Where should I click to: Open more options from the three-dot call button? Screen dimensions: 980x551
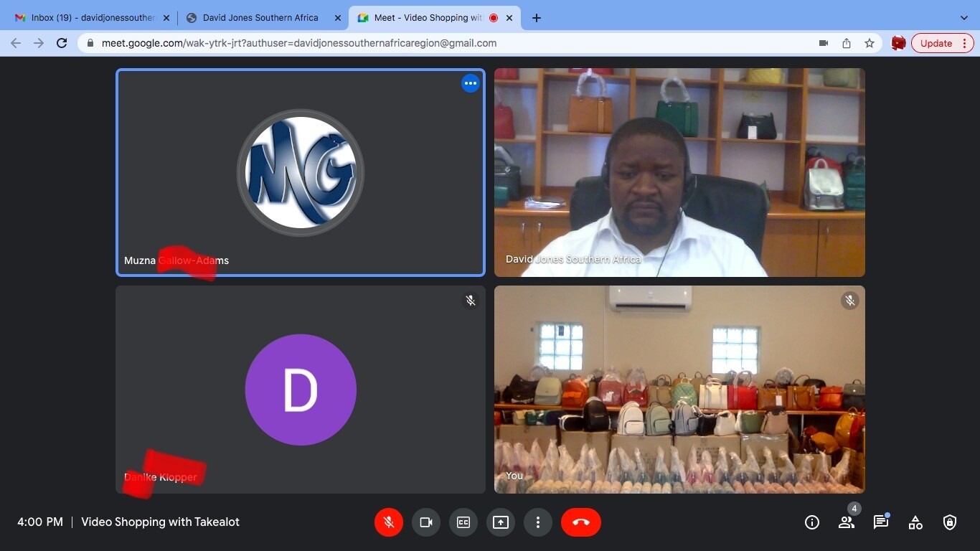(538, 522)
